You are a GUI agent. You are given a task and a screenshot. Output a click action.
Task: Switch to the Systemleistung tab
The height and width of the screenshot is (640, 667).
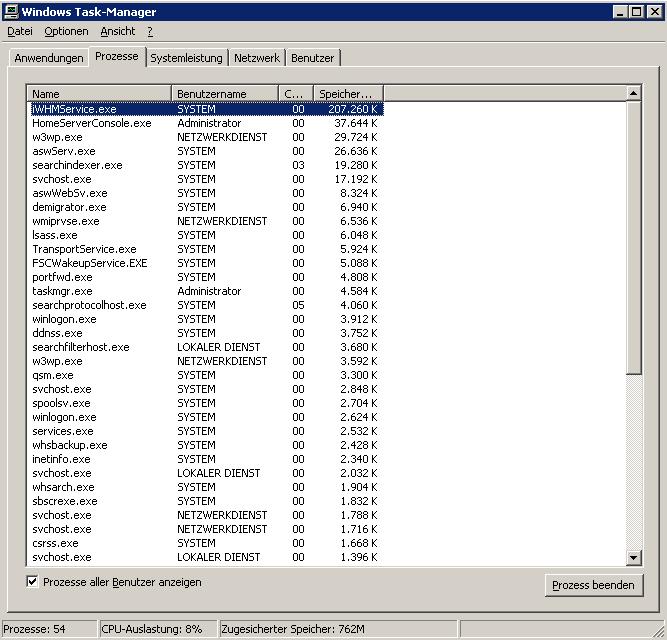(186, 58)
